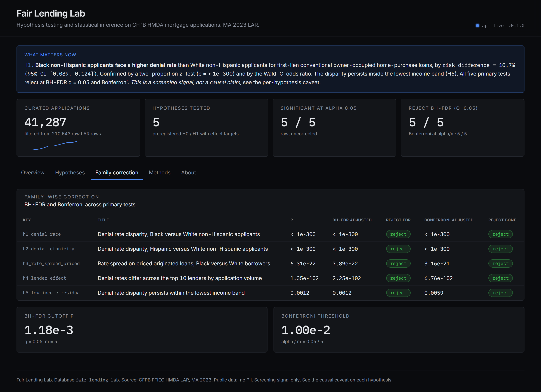Click the Reject FDR badge for h3_rate_spread_priced
This screenshot has width=541, height=392.
point(398,263)
